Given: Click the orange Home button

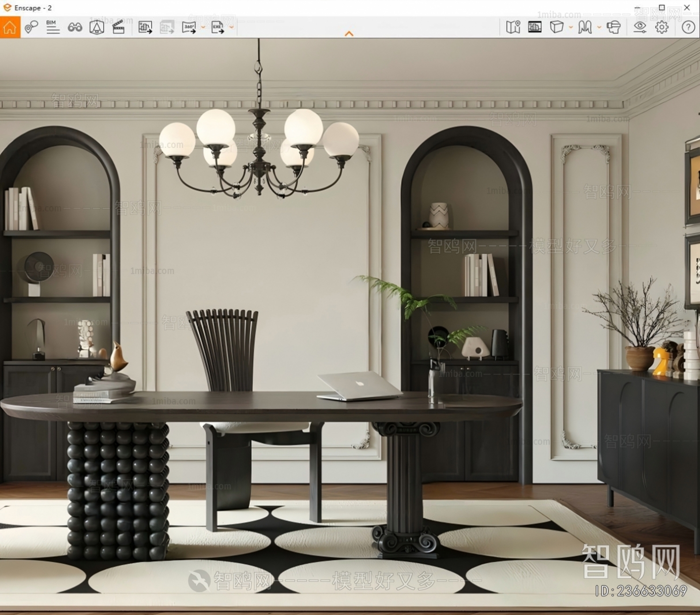Looking at the screenshot, I should (x=10, y=27).
